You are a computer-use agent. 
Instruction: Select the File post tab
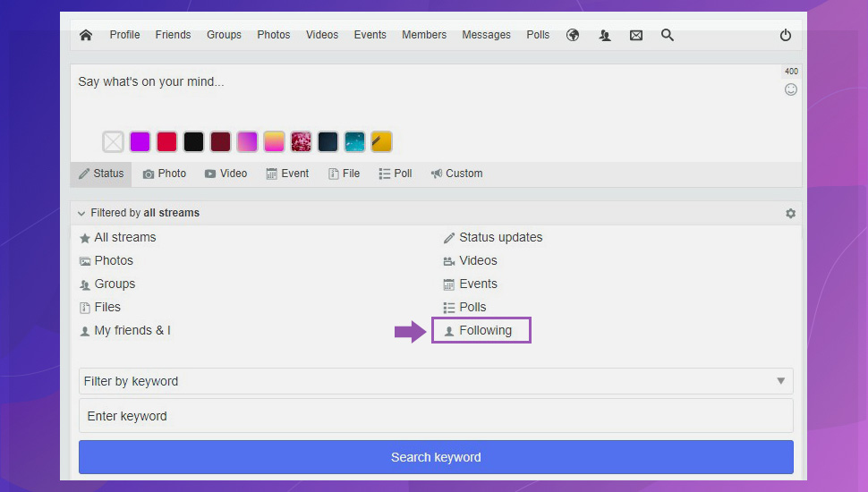point(344,174)
